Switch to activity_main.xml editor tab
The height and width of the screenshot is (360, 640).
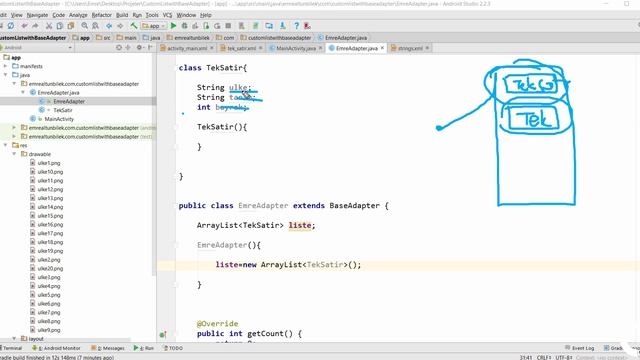187,48
